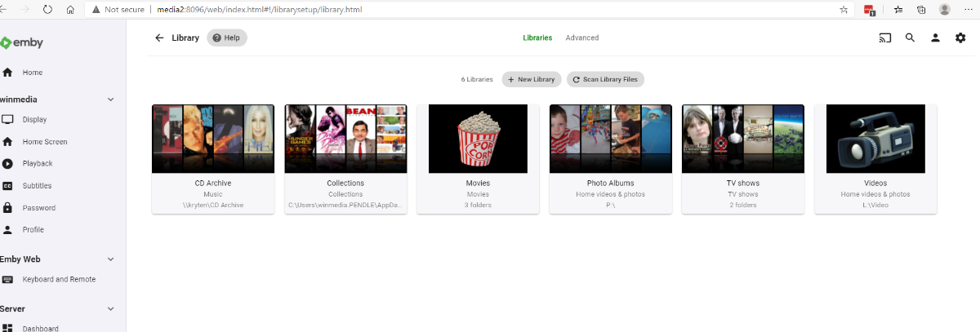The image size is (980, 332).
Task: Open the Movies popcorn thumbnail
Action: (478, 139)
